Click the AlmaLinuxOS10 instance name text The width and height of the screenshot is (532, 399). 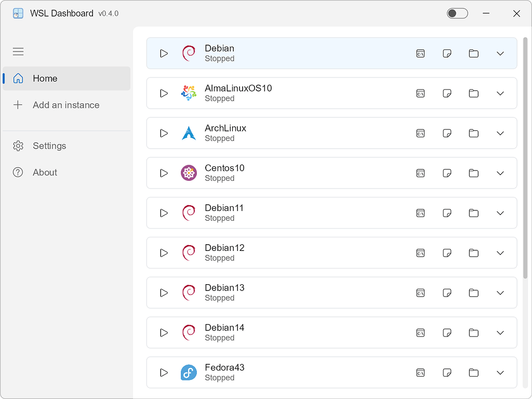pos(238,88)
